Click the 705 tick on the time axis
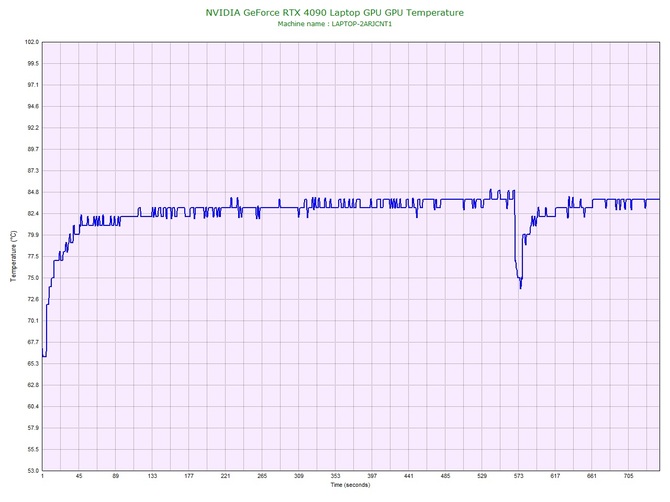The image size is (670, 502). click(629, 476)
